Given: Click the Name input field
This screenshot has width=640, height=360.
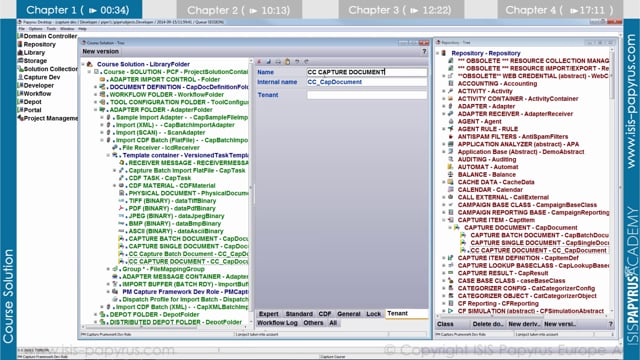Looking at the screenshot, I should pos(367,72).
